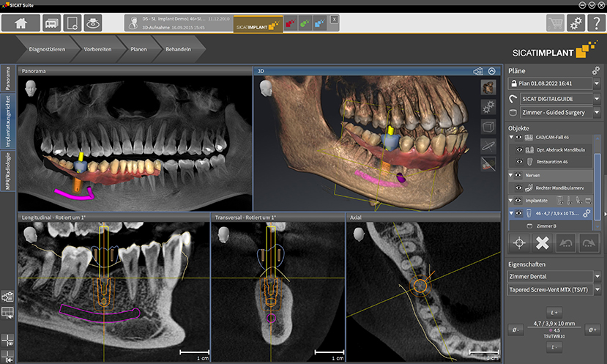Focus on the selected object crosshair button
Screen dimensions: 607x364
(520, 243)
